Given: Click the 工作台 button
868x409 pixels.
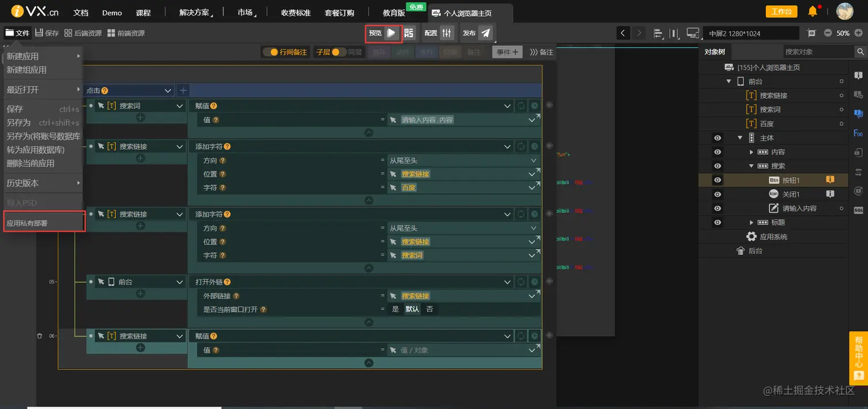Looking at the screenshot, I should click(781, 11).
